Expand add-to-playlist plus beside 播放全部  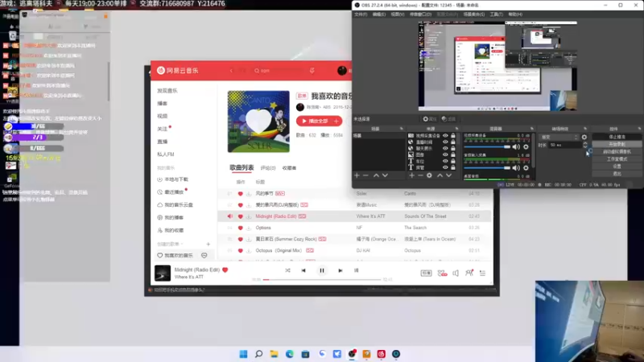pyautogui.click(x=336, y=121)
